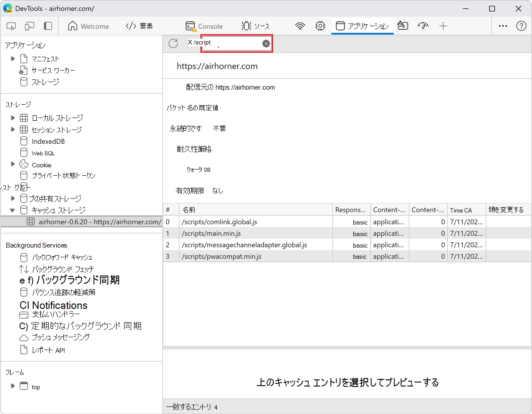532x414 pixels.
Task: Open the Network tool wifi icon
Action: (301, 26)
